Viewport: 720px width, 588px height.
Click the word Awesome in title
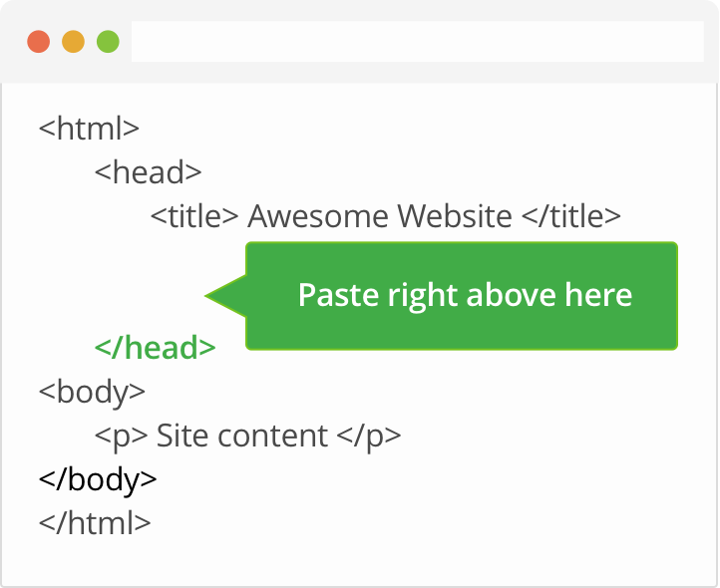pos(318,216)
